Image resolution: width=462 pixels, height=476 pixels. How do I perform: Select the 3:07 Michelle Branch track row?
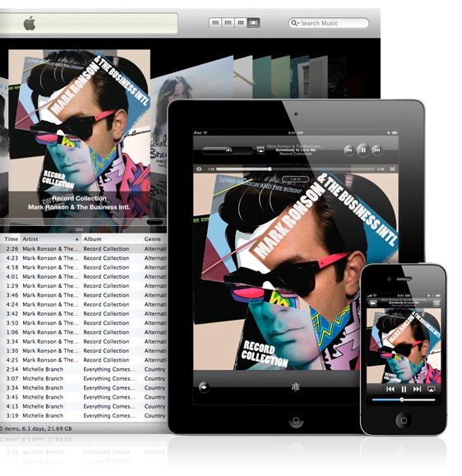point(84,378)
